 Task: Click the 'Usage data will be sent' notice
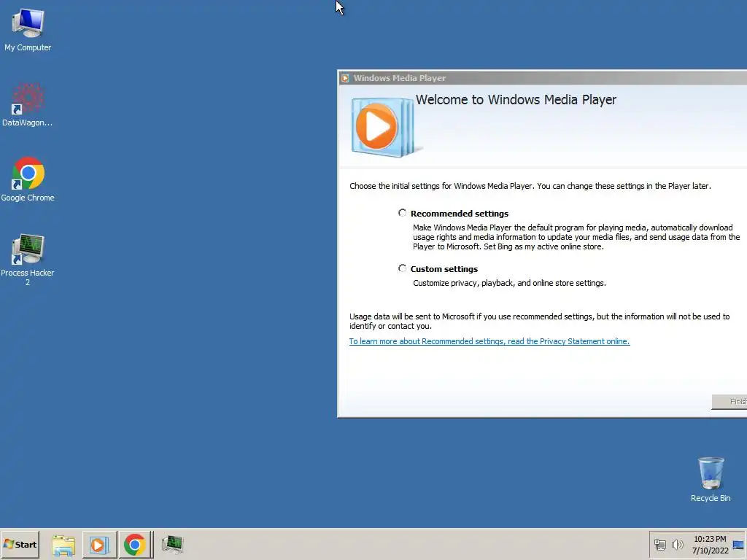(539, 322)
